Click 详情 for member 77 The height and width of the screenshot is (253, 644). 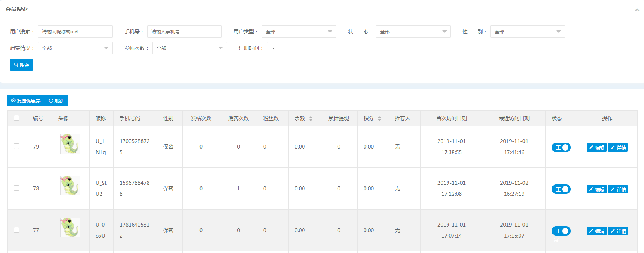618,231
